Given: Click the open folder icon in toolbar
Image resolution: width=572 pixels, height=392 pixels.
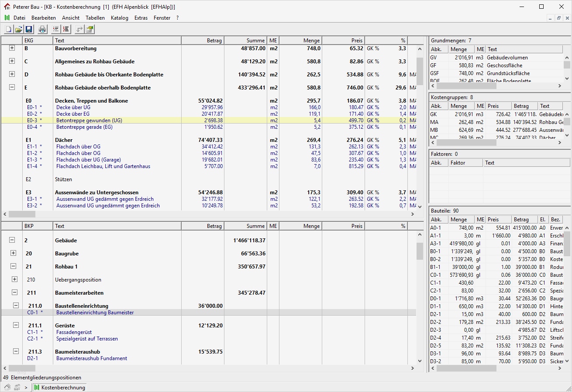Looking at the screenshot, I should click(19, 29).
